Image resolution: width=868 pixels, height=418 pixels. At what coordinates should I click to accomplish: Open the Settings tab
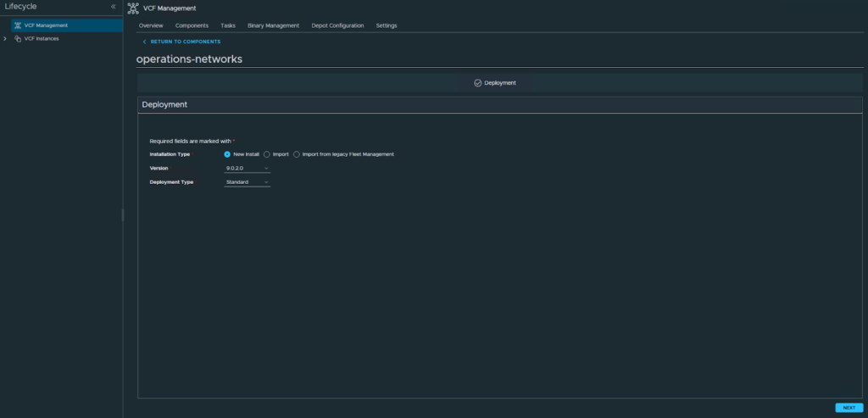(x=387, y=25)
